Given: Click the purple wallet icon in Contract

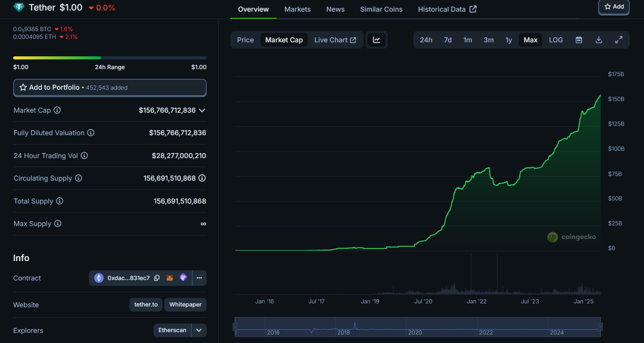Looking at the screenshot, I should [183, 277].
